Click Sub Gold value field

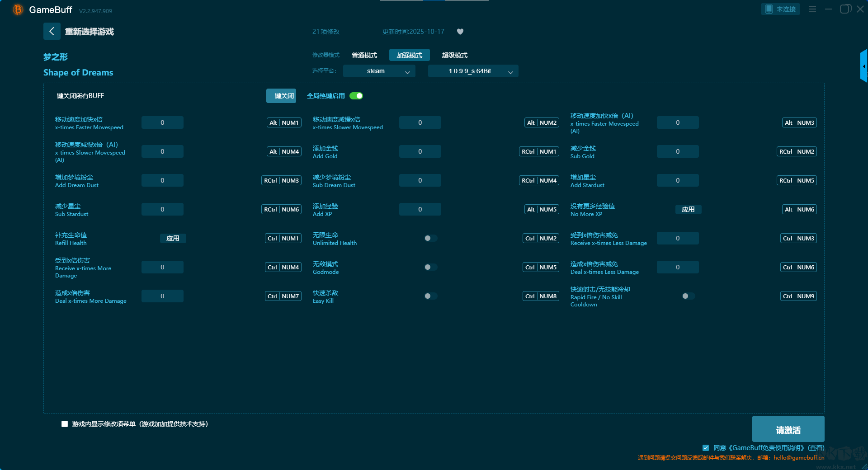pyautogui.click(x=678, y=151)
